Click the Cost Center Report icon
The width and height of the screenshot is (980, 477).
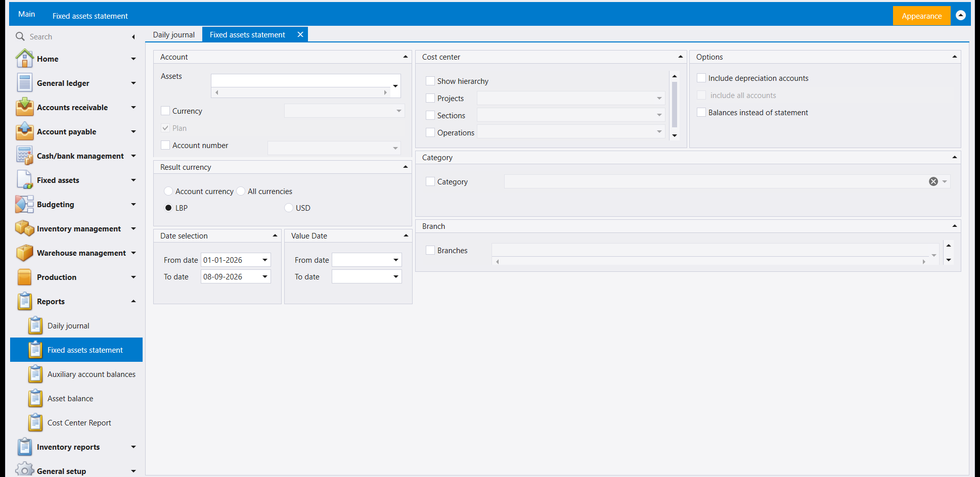35,422
